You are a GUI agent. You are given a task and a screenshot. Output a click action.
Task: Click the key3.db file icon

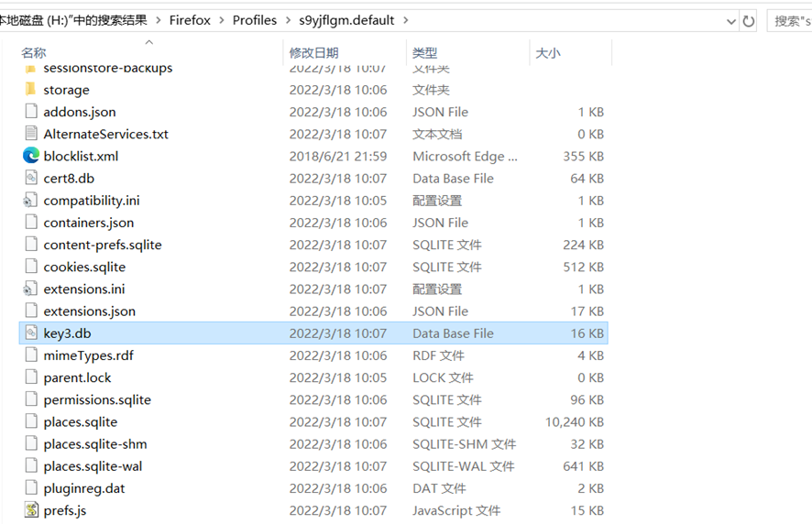point(31,333)
